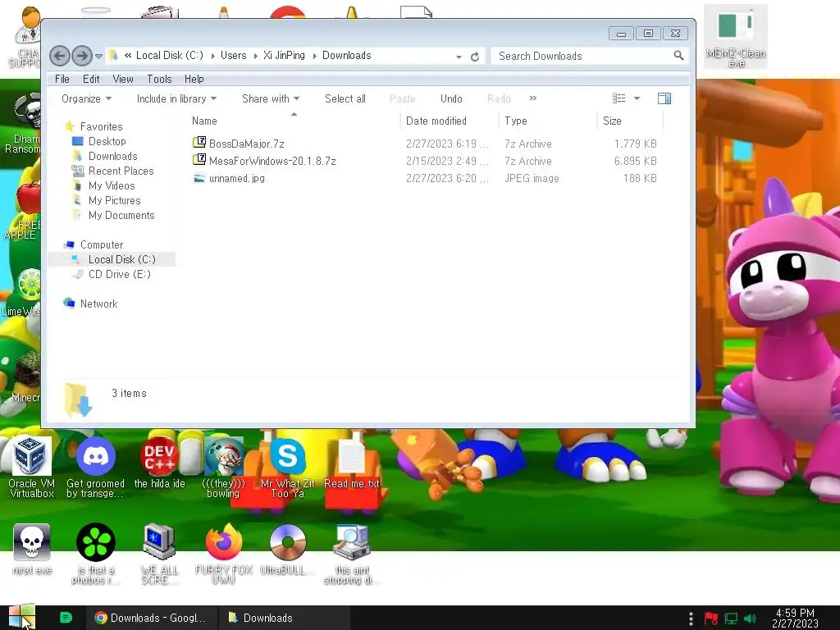The width and height of the screenshot is (840, 630).
Task: Click the red flag Action Center icon
Action: coord(711,619)
